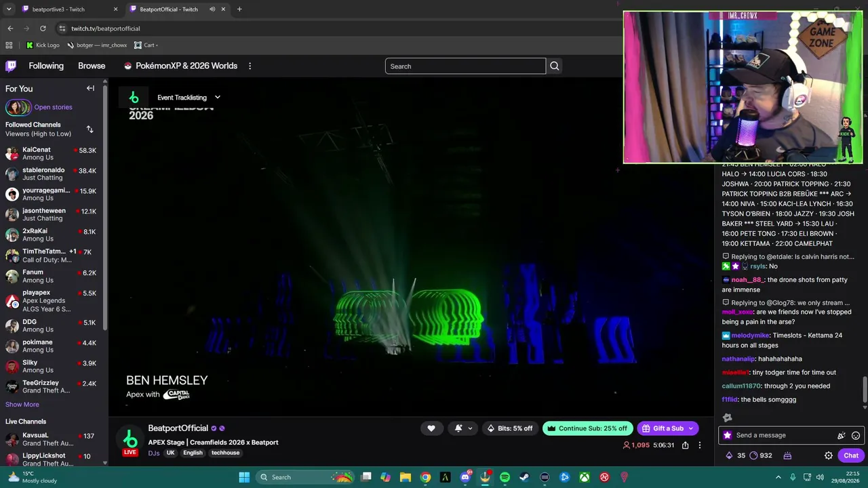The image size is (868, 488).
Task: Open KavsuaL live channel in sidebar
Action: tap(51, 439)
